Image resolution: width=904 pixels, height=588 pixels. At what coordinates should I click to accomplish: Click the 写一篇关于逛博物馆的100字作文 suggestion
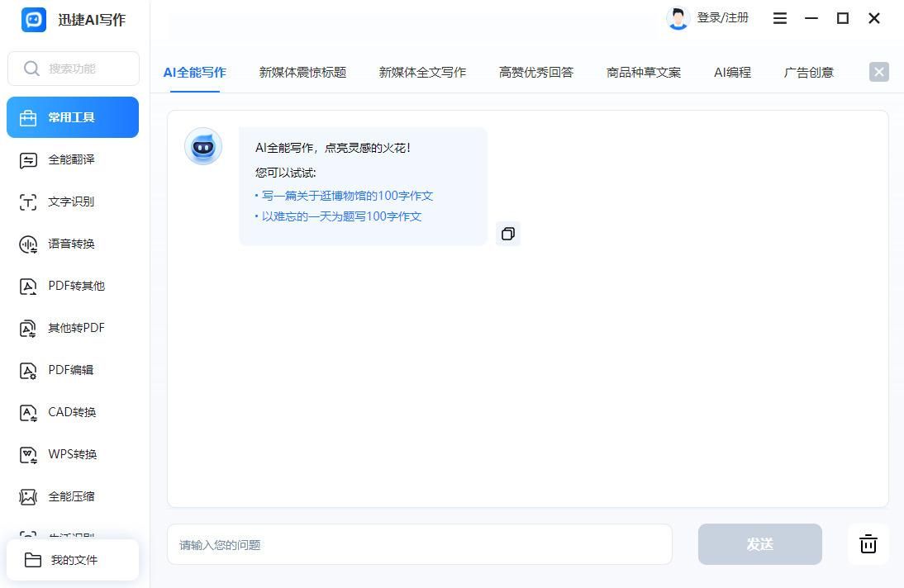347,196
